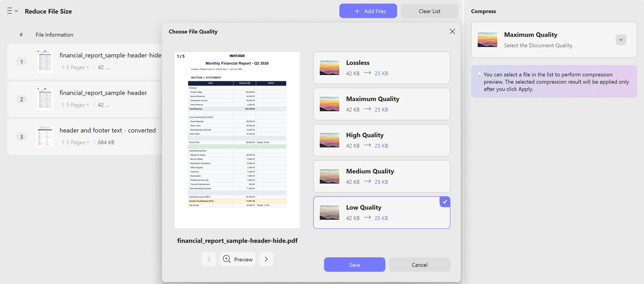Click the financial_report_sample-header-hide.pdf filename caption
644x284 pixels.
tap(237, 240)
